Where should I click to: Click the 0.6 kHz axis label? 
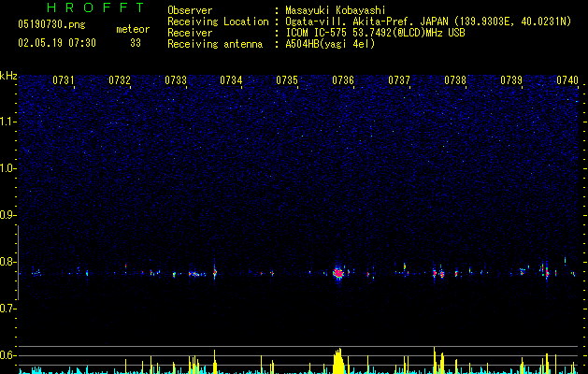(x=7, y=355)
